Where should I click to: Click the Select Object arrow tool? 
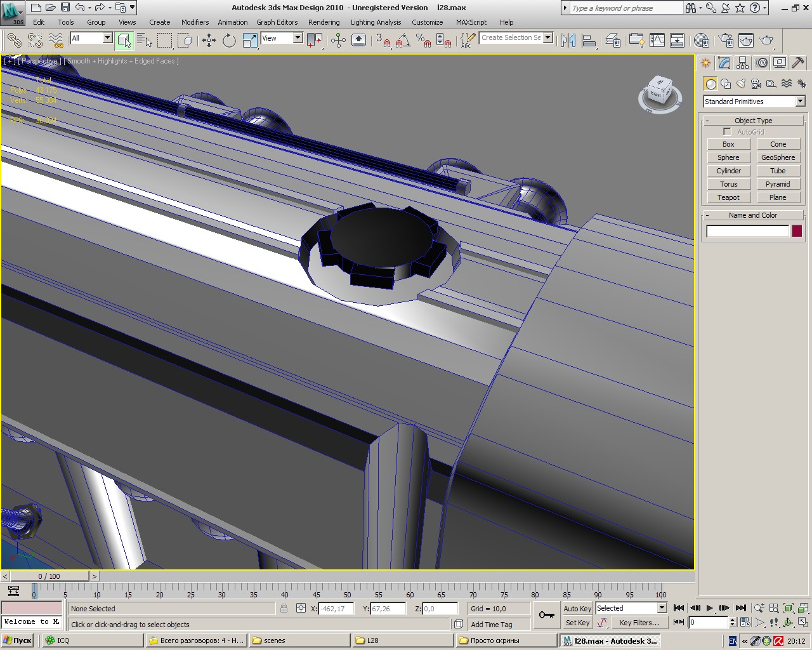pos(124,41)
